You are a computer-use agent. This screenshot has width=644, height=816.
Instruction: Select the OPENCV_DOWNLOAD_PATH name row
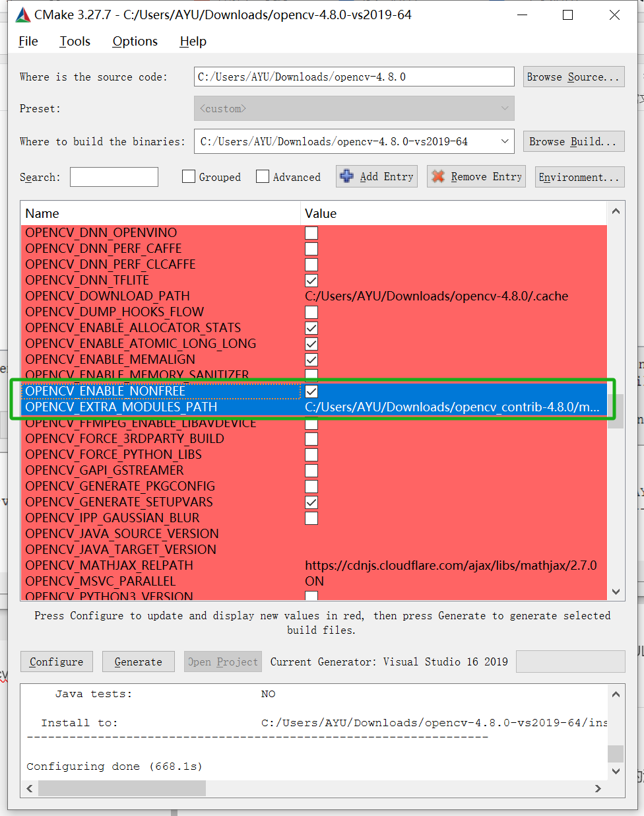pos(160,296)
